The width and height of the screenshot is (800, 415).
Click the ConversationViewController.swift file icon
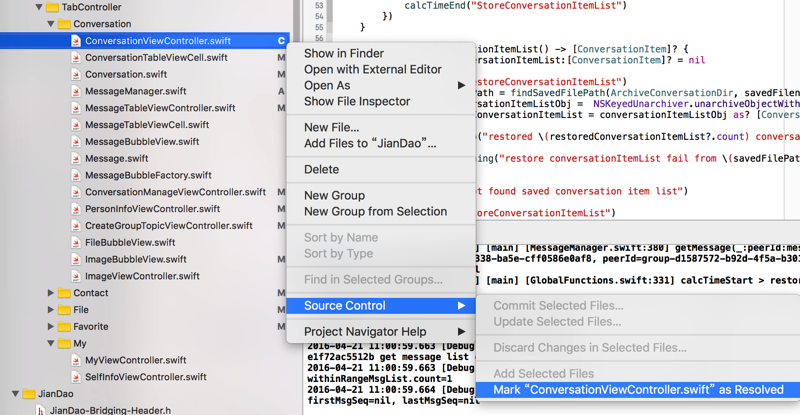coord(76,41)
